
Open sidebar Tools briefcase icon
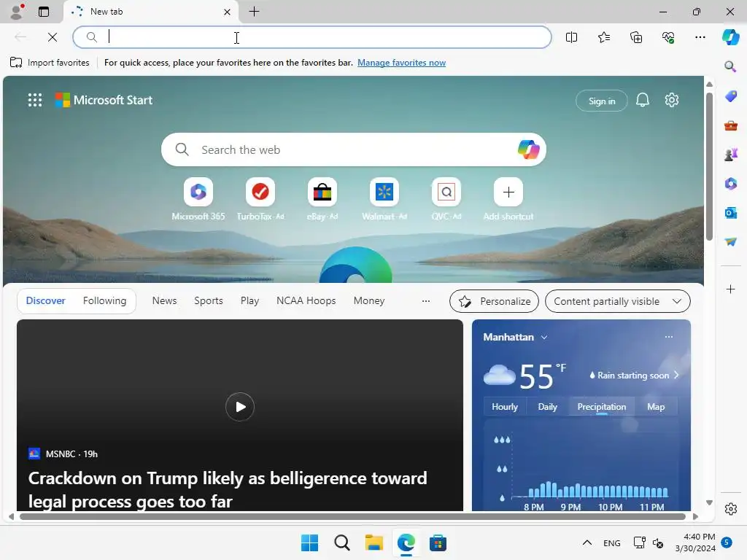point(730,125)
